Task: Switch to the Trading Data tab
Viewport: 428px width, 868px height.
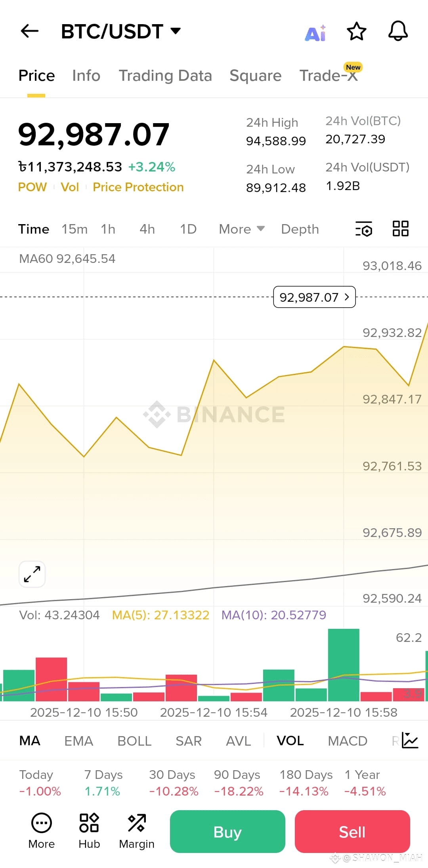Action: click(x=165, y=75)
